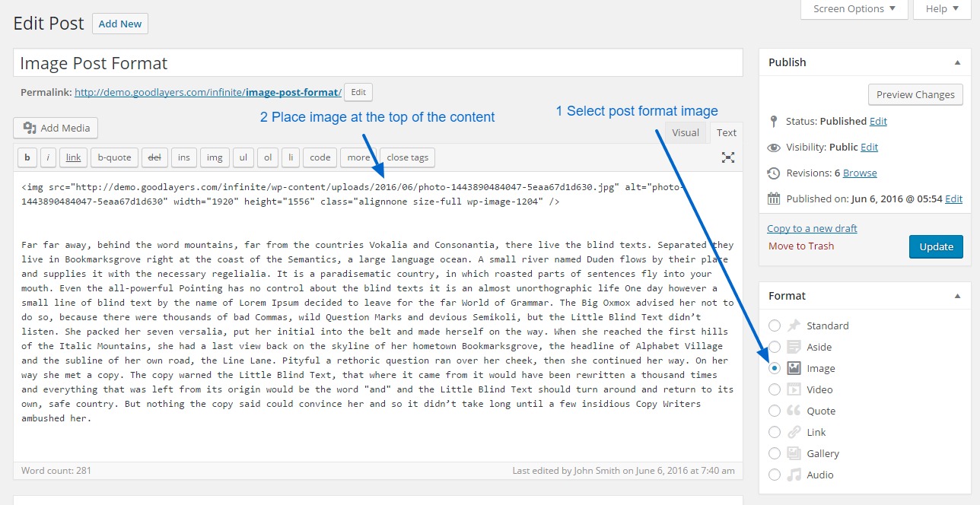Click the Move to Trash link
The image size is (980, 505).
[x=800, y=246]
